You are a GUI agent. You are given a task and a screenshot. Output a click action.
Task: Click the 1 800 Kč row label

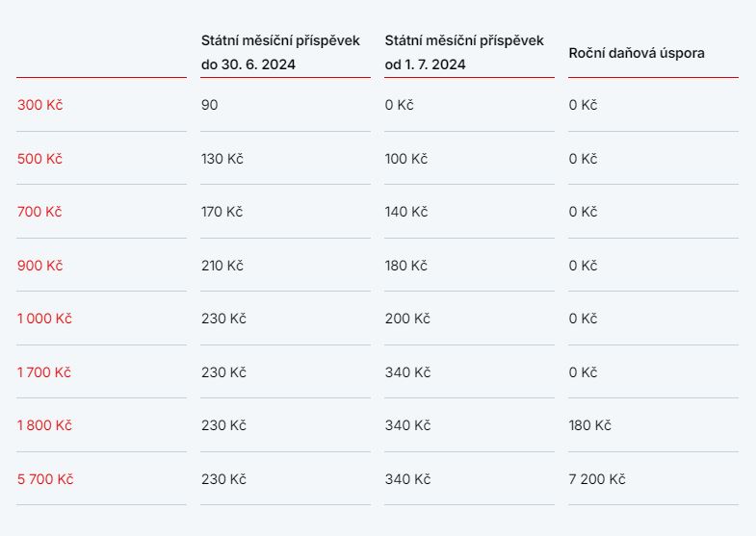[44, 425]
